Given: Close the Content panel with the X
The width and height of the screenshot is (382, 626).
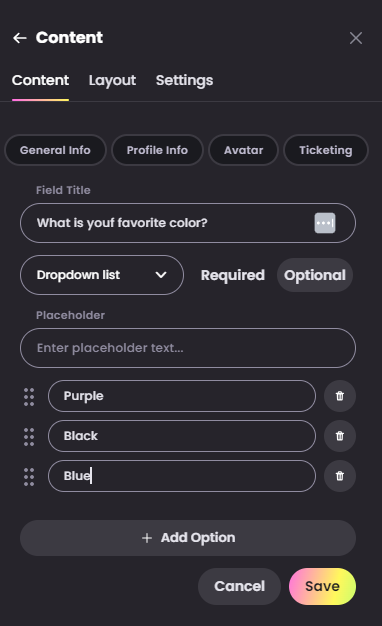Looking at the screenshot, I should point(356,38).
